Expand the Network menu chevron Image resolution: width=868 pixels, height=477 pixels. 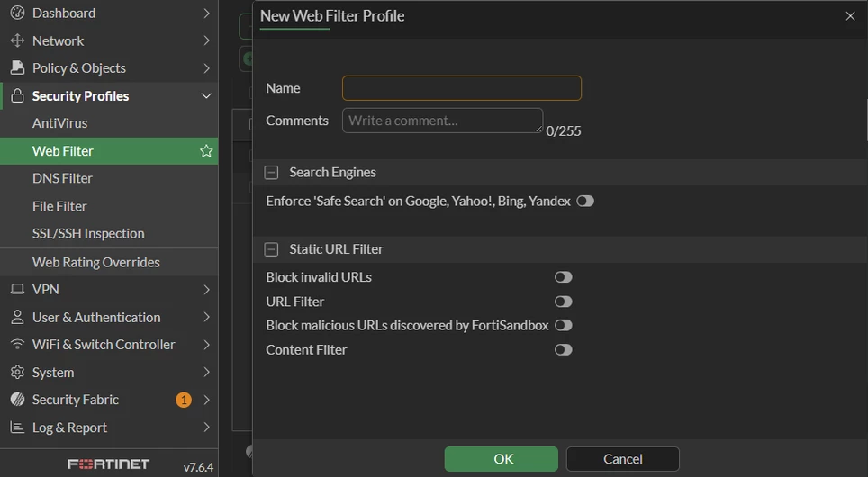coord(206,40)
